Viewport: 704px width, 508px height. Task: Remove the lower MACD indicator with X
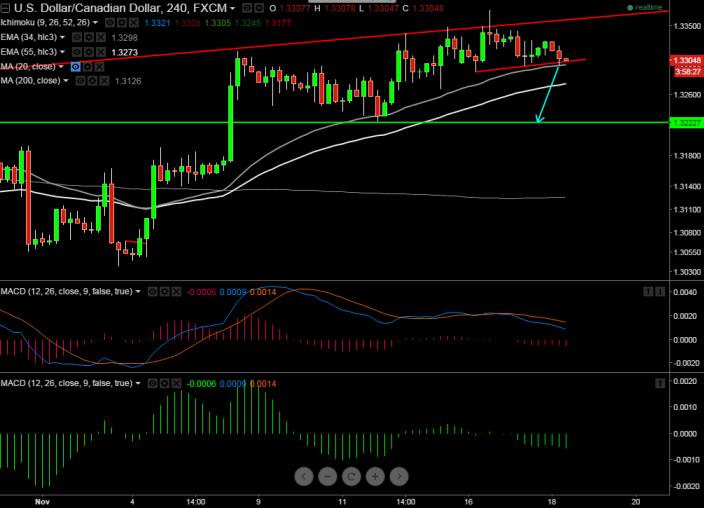click(176, 384)
